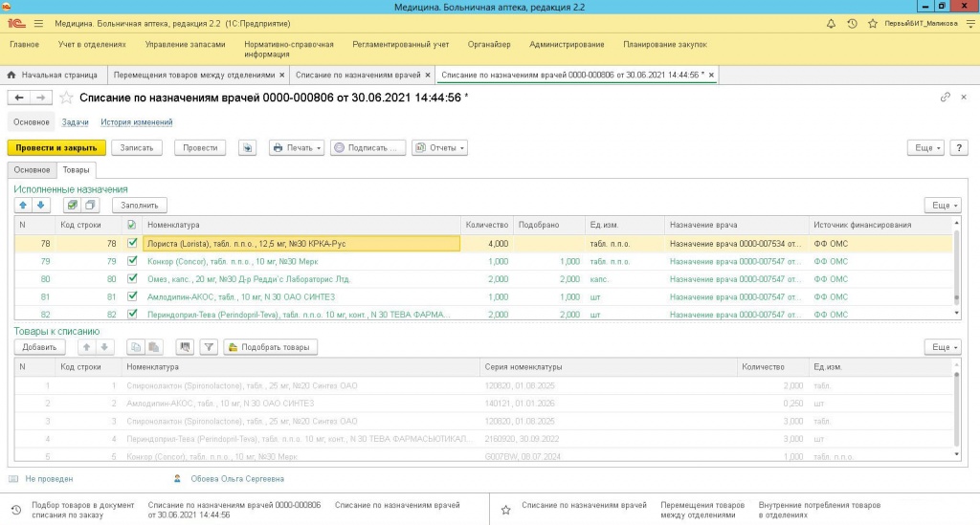Click favorites star in the bottom panel

pyautogui.click(x=505, y=510)
